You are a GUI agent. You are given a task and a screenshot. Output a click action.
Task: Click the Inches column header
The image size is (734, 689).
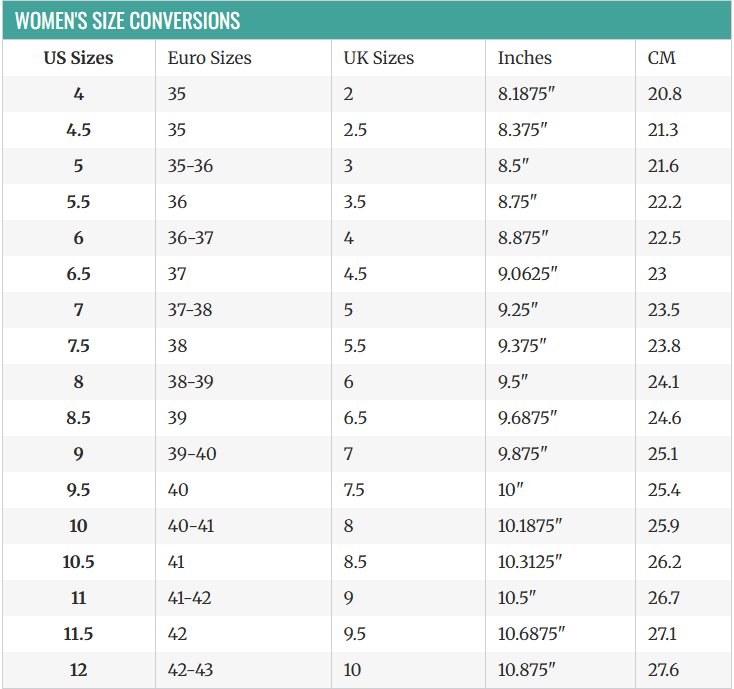coord(524,58)
